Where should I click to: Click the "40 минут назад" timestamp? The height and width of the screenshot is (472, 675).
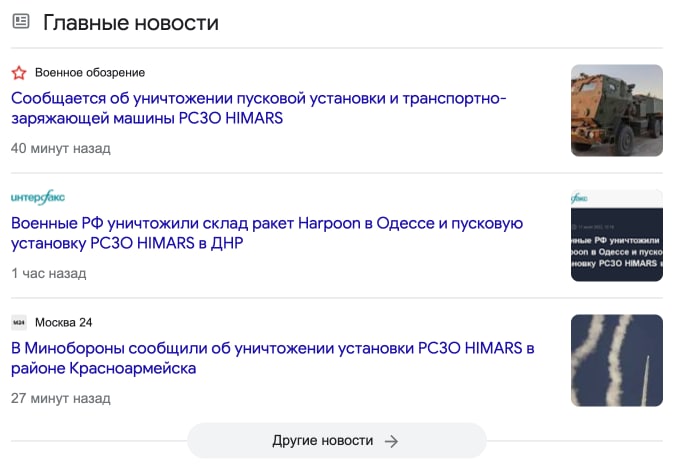pyautogui.click(x=60, y=148)
